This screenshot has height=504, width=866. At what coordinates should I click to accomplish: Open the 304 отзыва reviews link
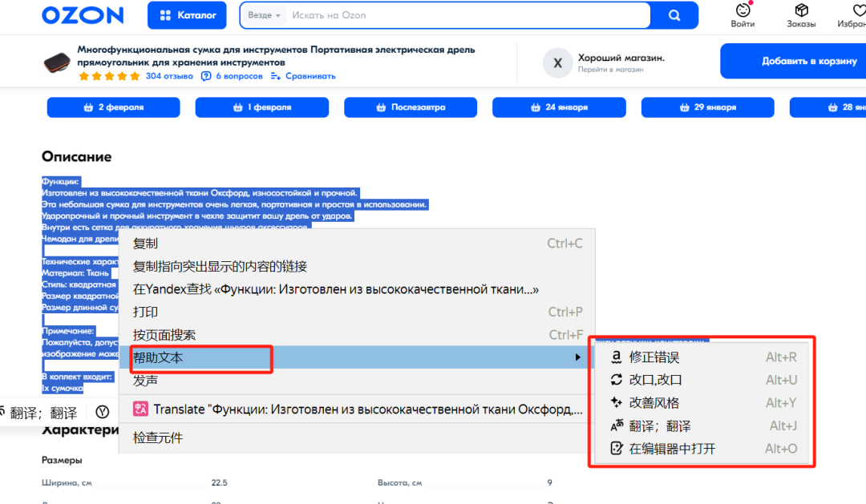[169, 76]
